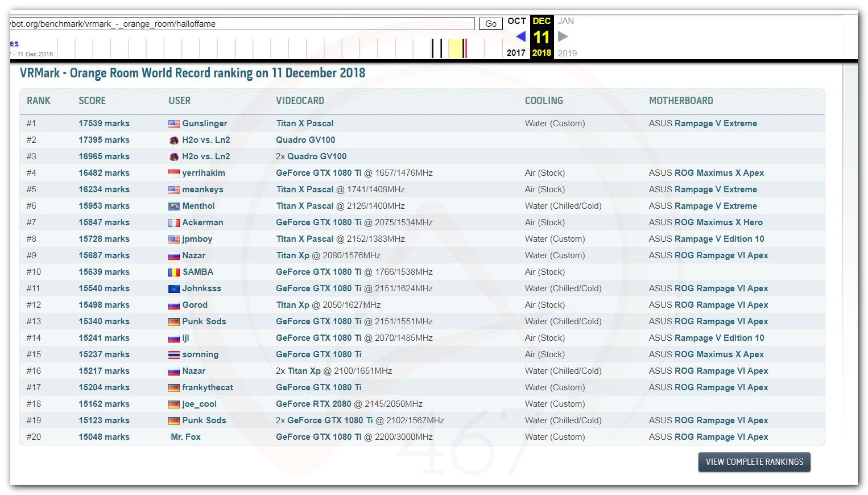
Task: Open the Titan Xp link in Gorod's row
Action: (x=292, y=305)
